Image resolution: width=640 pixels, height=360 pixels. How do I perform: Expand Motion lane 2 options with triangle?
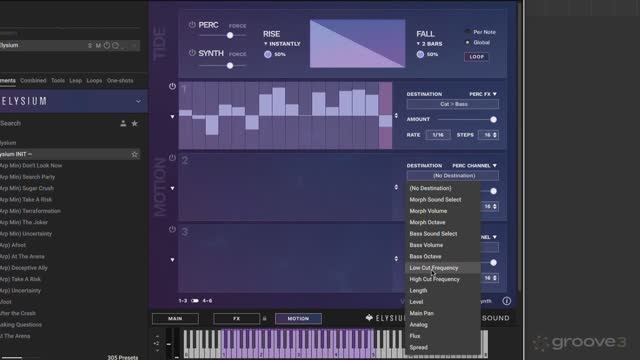click(172, 188)
